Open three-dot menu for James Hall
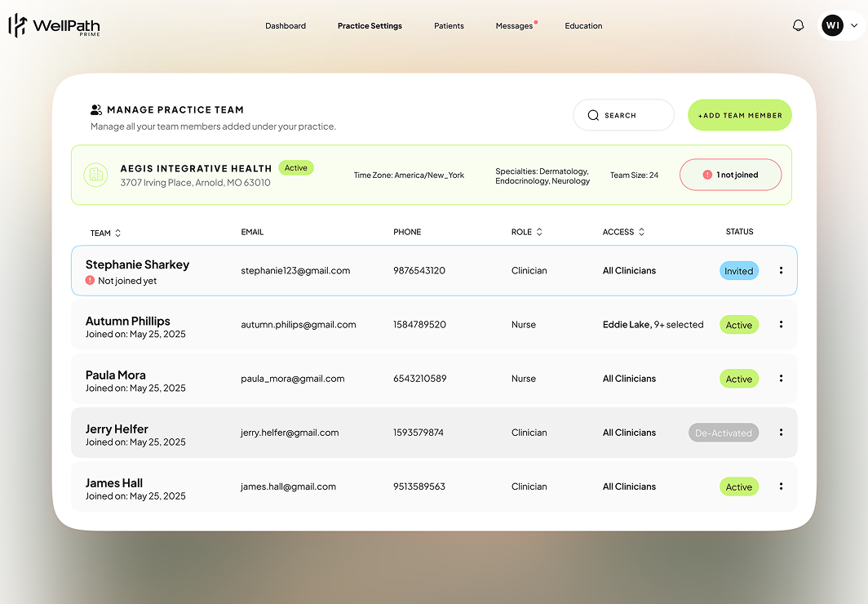The width and height of the screenshot is (868, 604). (781, 486)
